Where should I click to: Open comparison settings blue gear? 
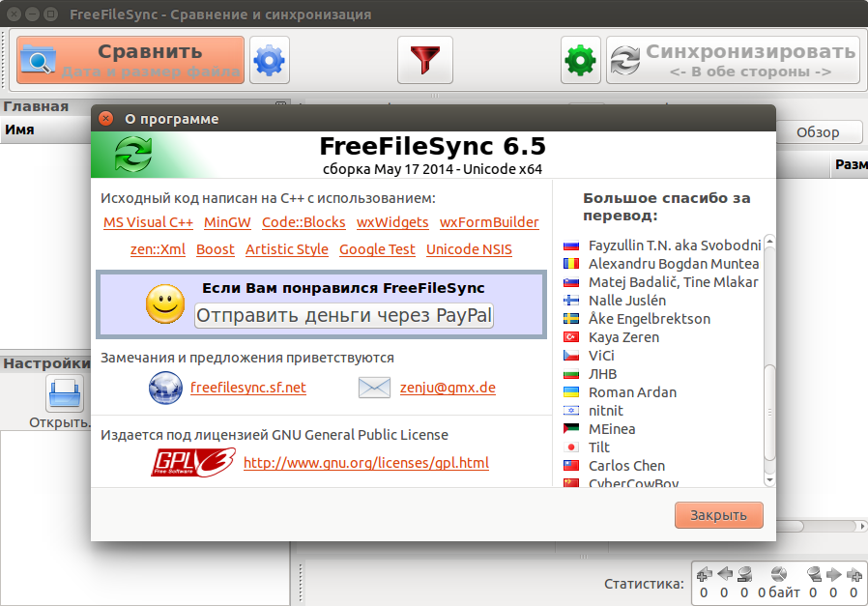[270, 60]
